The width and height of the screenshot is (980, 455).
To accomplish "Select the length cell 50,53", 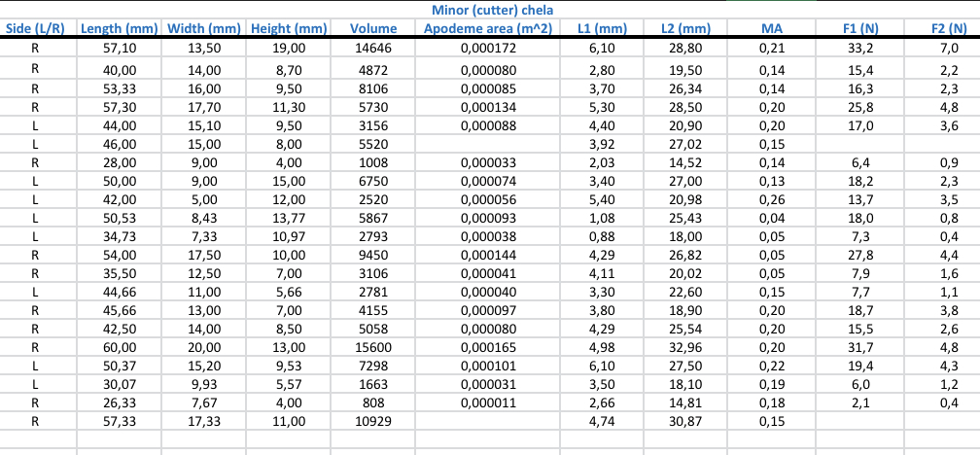I will pos(120,218).
